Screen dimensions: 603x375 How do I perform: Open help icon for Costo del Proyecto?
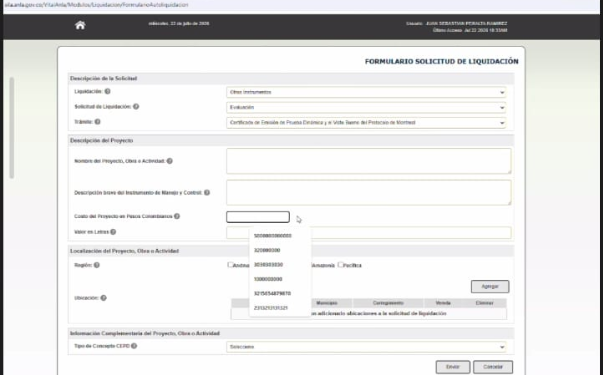point(177,216)
